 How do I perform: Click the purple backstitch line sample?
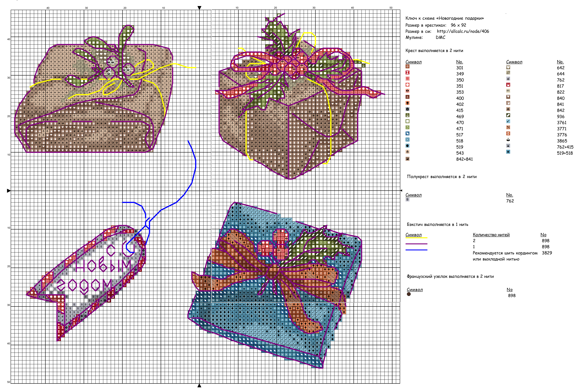click(x=416, y=244)
